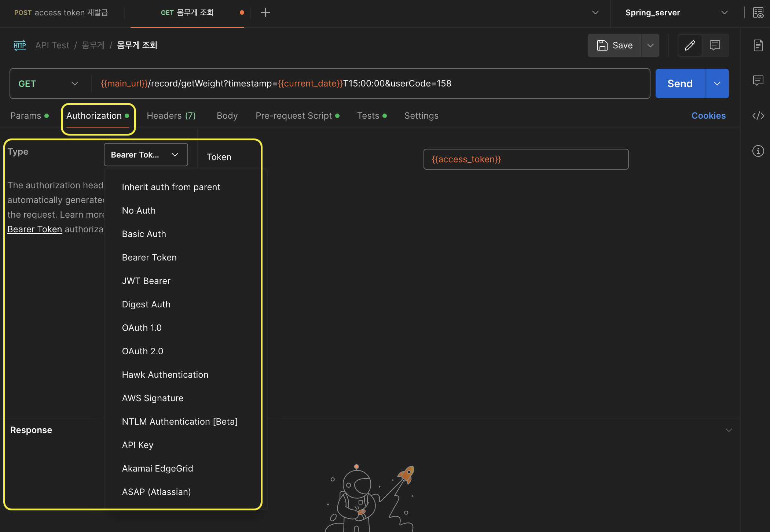Click the pencil edit icon
The image size is (770, 532).
[x=690, y=45]
